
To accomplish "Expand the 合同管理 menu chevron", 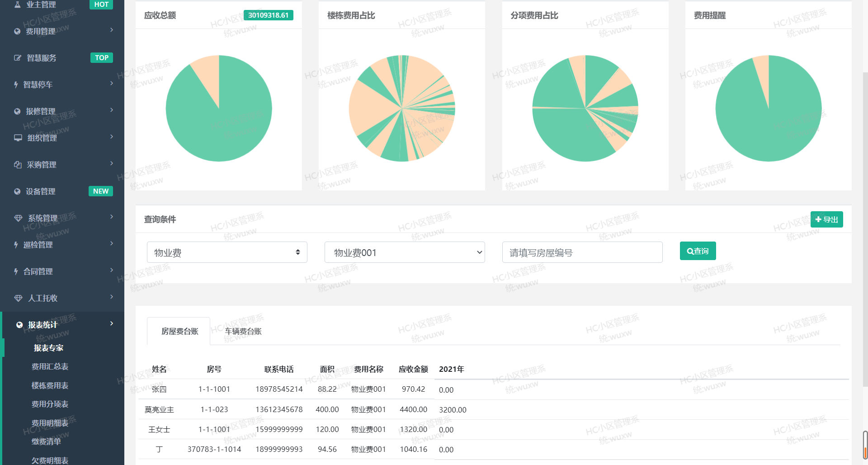I will (111, 270).
